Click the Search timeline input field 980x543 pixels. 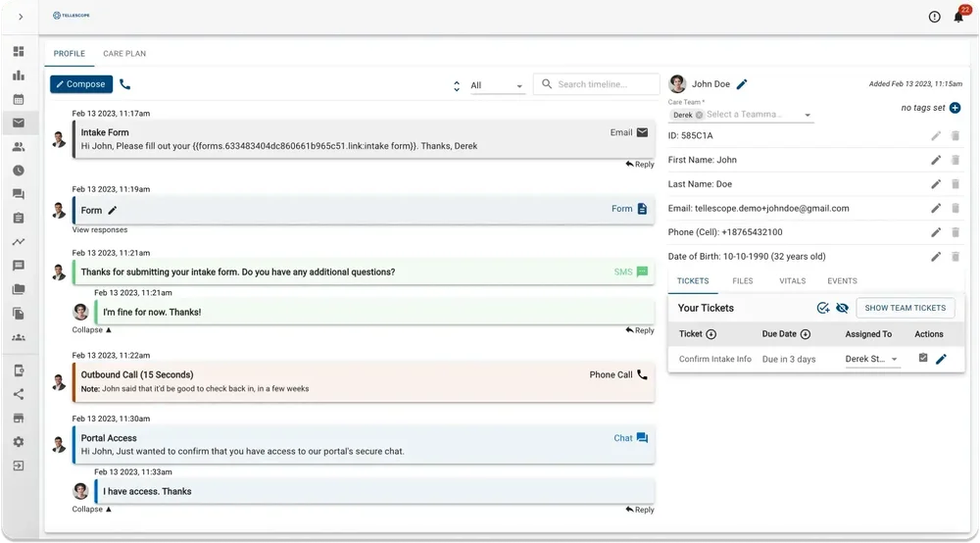(596, 84)
